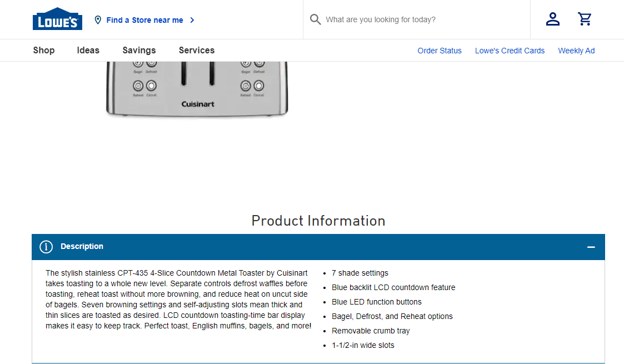Click chevron next to Find a Store

click(x=192, y=20)
